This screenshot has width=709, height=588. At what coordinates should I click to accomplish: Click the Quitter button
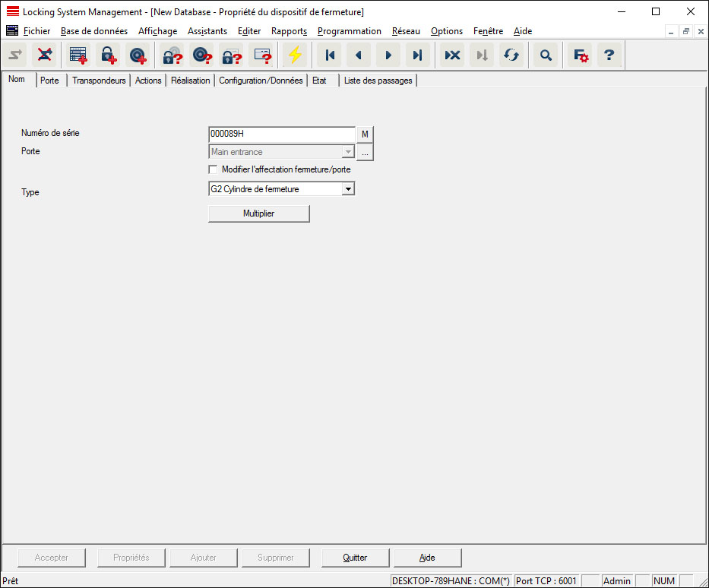[355, 558]
